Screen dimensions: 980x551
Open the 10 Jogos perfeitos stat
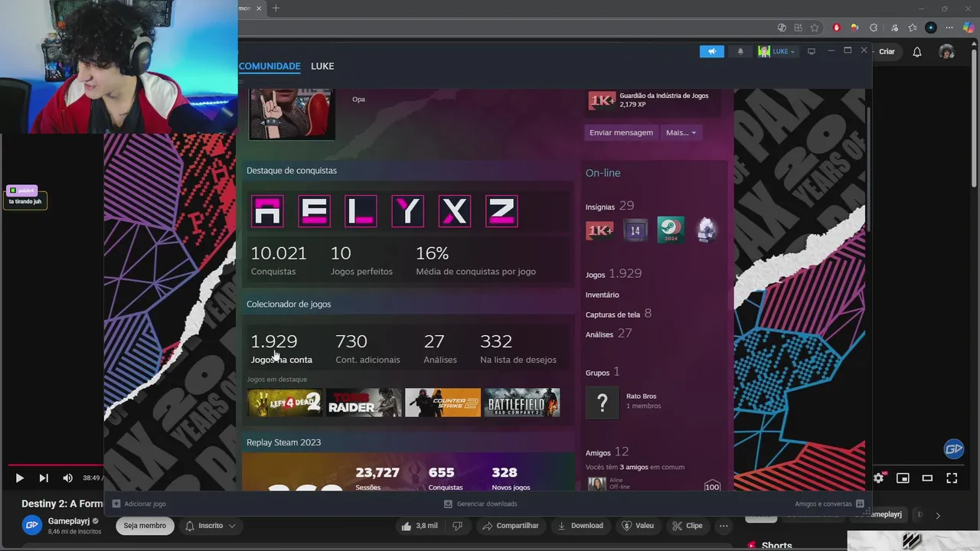click(361, 260)
